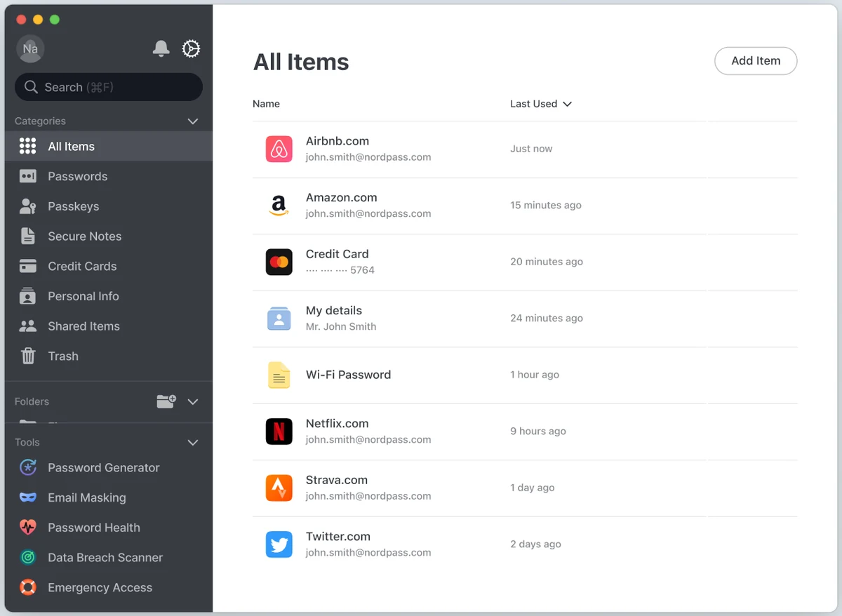Open Data Breach Scanner label
Viewport: 842px width, 616px height.
point(105,558)
